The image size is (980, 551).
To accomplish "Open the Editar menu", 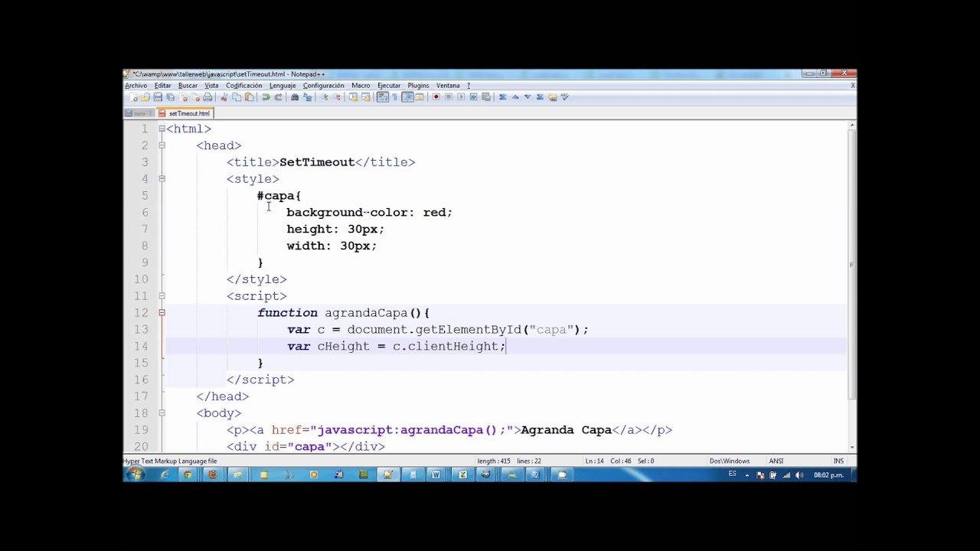I will click(x=162, y=86).
